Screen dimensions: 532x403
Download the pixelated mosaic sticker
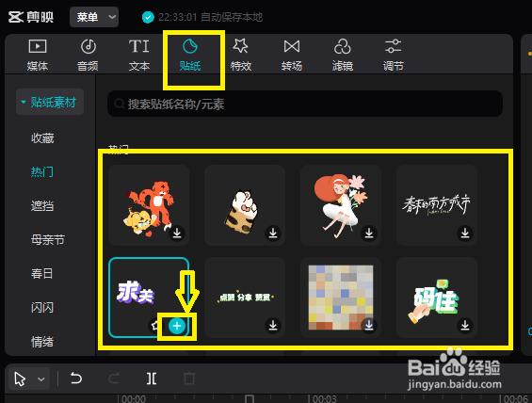click(x=369, y=325)
